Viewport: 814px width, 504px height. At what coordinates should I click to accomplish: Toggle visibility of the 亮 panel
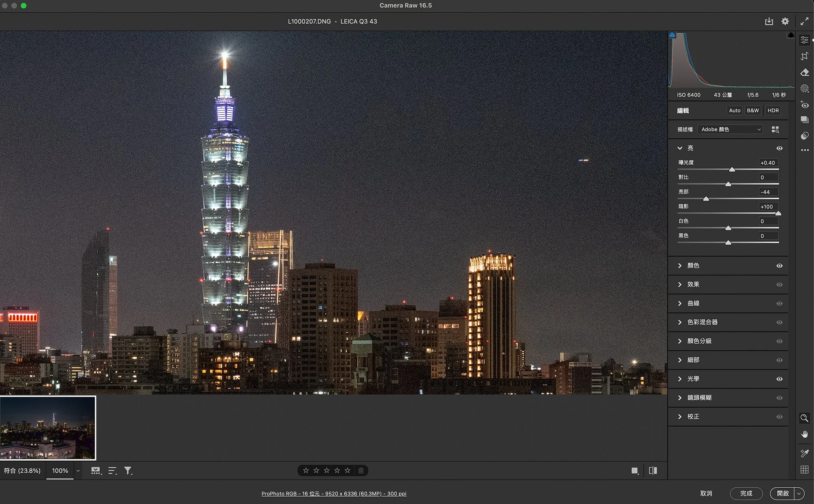pyautogui.click(x=779, y=148)
